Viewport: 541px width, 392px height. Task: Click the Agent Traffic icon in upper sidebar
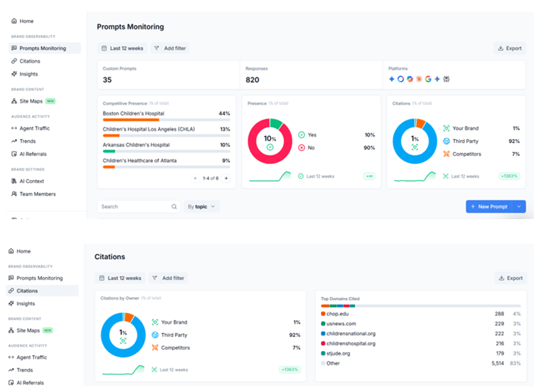point(14,128)
